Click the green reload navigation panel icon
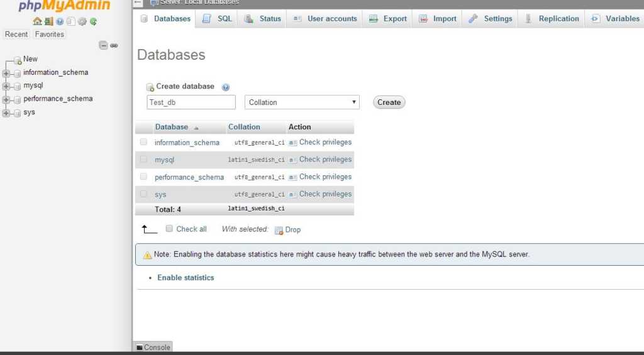Viewport: 644px width, 355px height. (x=93, y=21)
